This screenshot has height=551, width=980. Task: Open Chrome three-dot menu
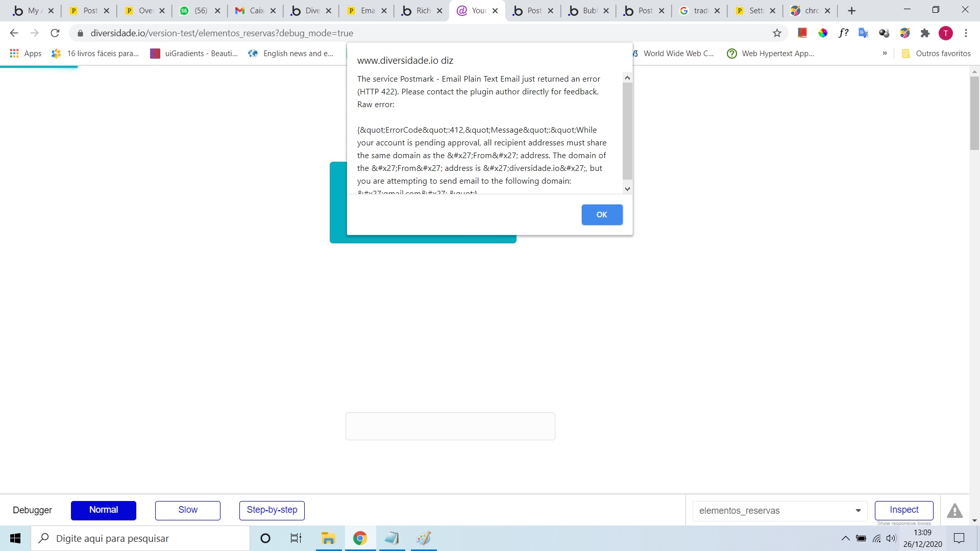click(x=966, y=33)
